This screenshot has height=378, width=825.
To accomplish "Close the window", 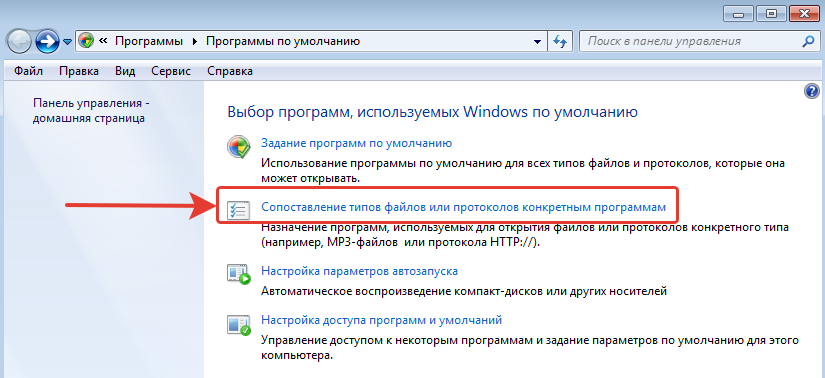I will coord(803,14).
